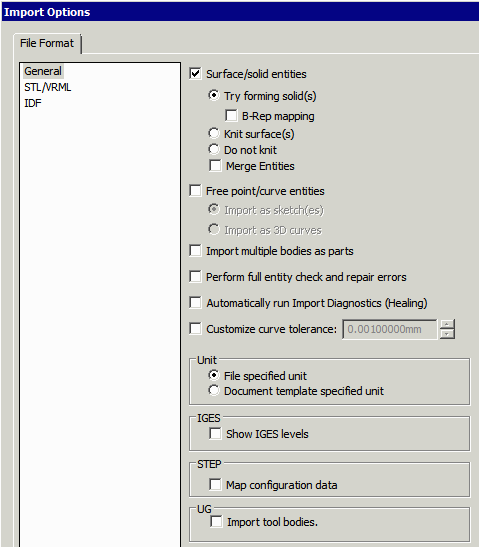Choose Do not knit option
The height and width of the screenshot is (547, 479).
(214, 149)
